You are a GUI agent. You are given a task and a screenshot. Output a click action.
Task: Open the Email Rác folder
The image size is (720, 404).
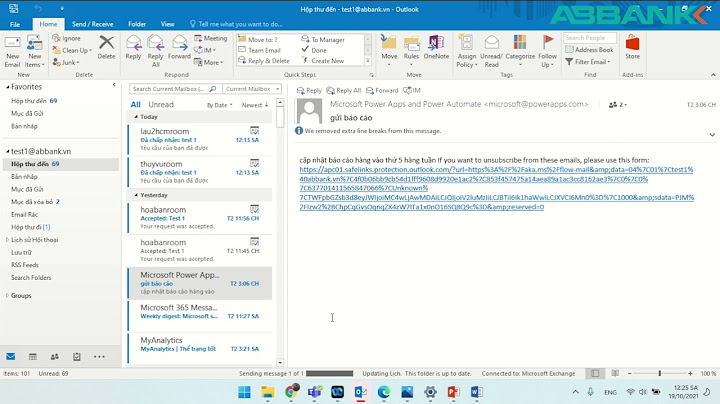coord(24,214)
